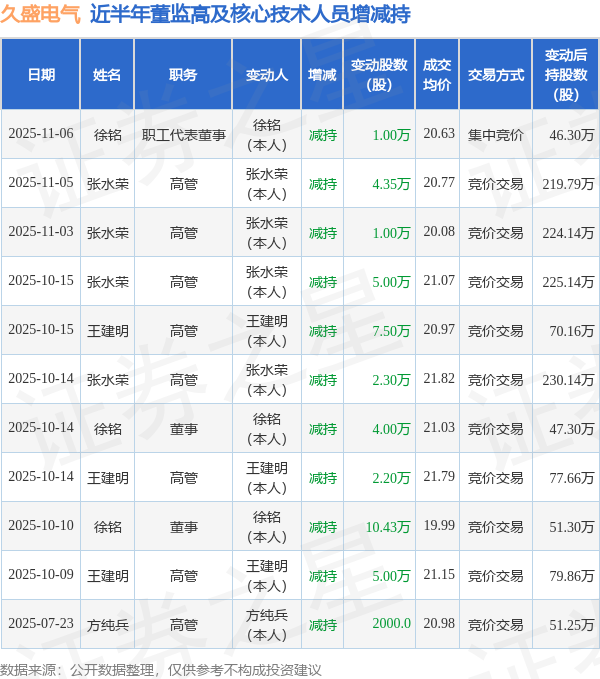
Task: Click the 2000.0 share change value
Action: 391,623
